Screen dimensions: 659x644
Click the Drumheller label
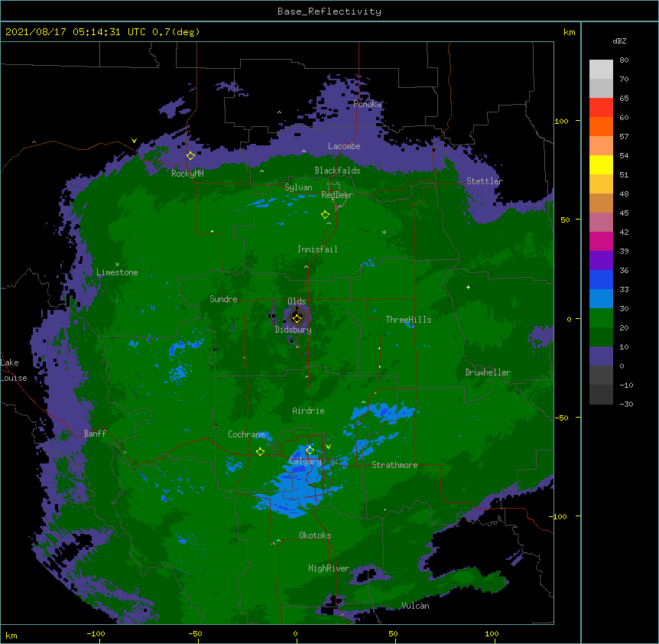coord(488,372)
